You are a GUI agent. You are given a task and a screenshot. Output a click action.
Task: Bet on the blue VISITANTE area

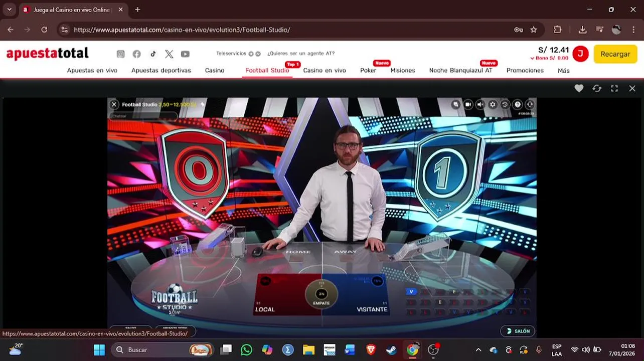tap(363, 295)
